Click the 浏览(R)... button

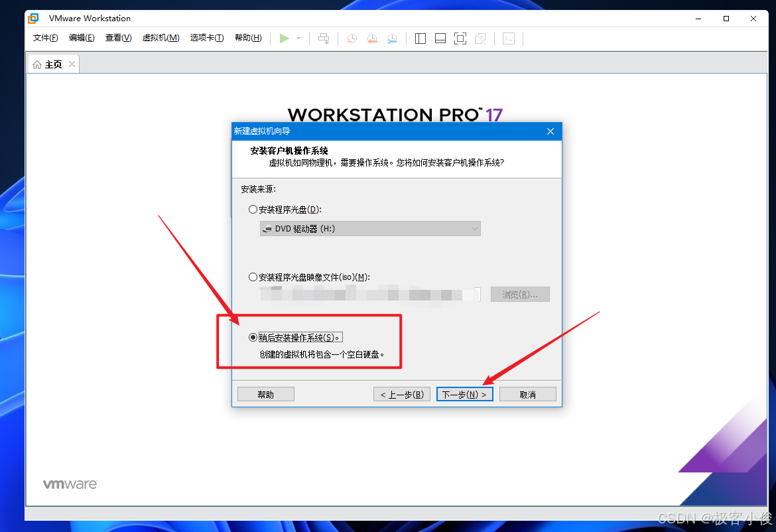pos(520,295)
